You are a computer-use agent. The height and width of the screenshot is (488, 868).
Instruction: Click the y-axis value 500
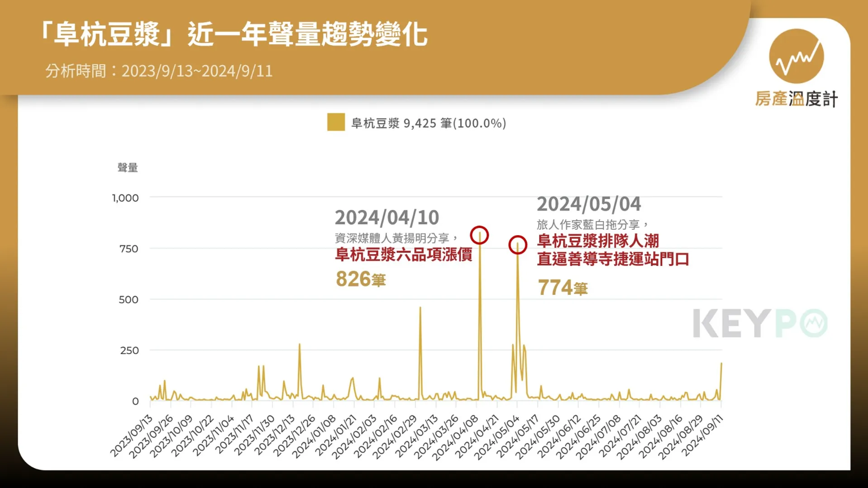coord(129,300)
